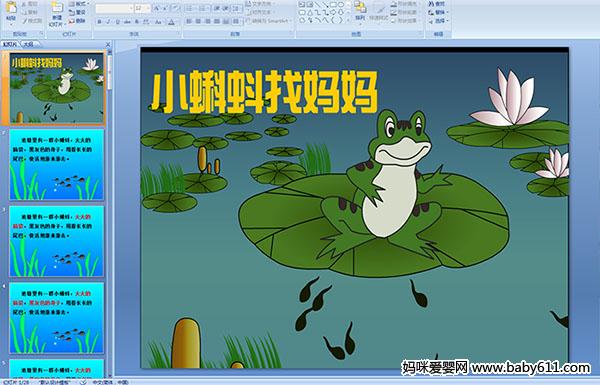Open the Convert to SmartArt dropdown
The height and width of the screenshot is (385, 600).
[x=269, y=21]
